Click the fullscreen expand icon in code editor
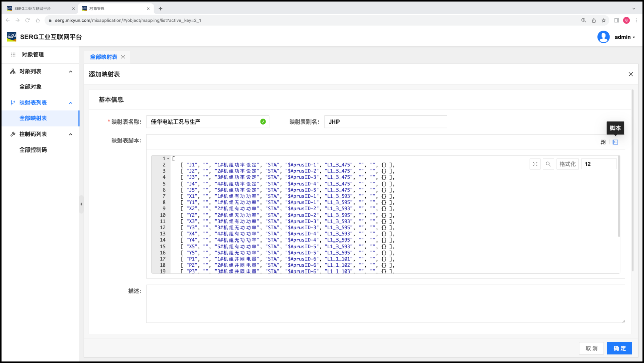The image size is (644, 363). coord(535,164)
